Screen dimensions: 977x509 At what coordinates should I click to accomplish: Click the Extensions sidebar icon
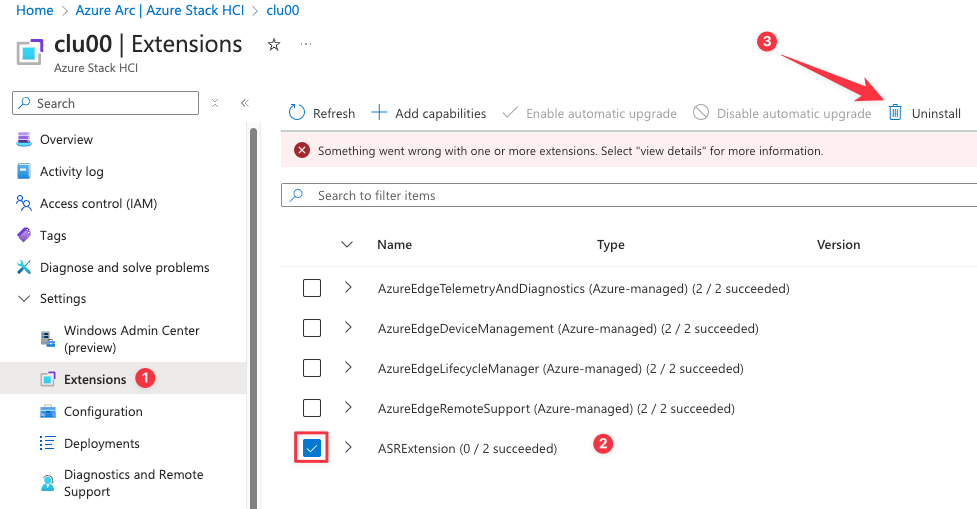point(48,379)
